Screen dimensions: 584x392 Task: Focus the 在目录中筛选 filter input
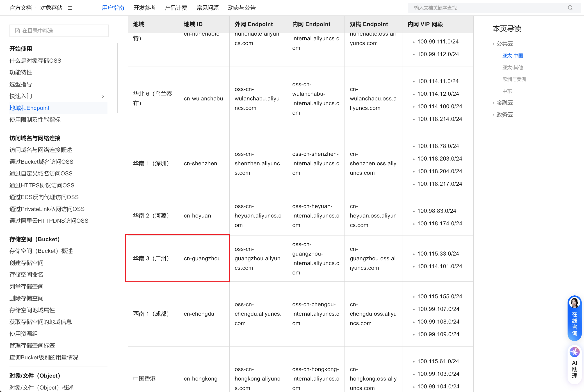pyautogui.click(x=63, y=31)
